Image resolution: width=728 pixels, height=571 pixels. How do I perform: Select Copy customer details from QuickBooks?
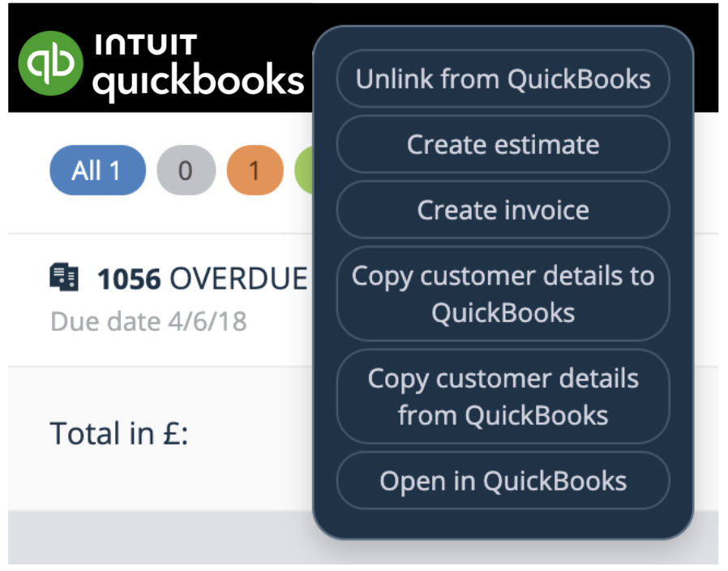coord(503,397)
